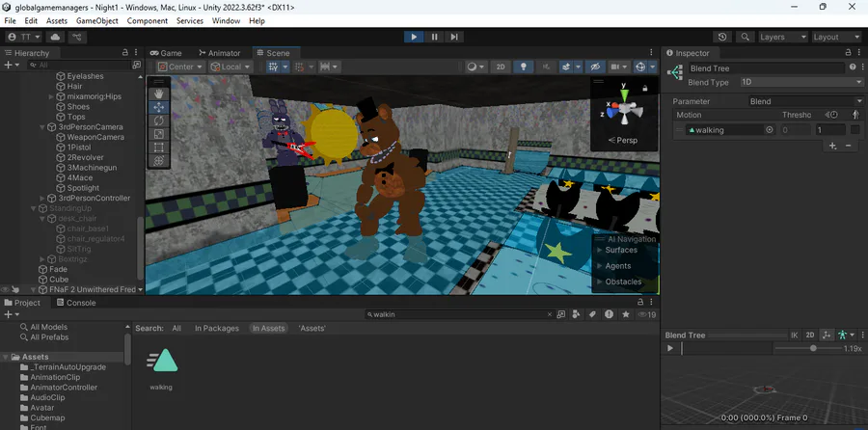Open the Layers dropdown
The height and width of the screenshot is (430, 868).
[x=783, y=37]
